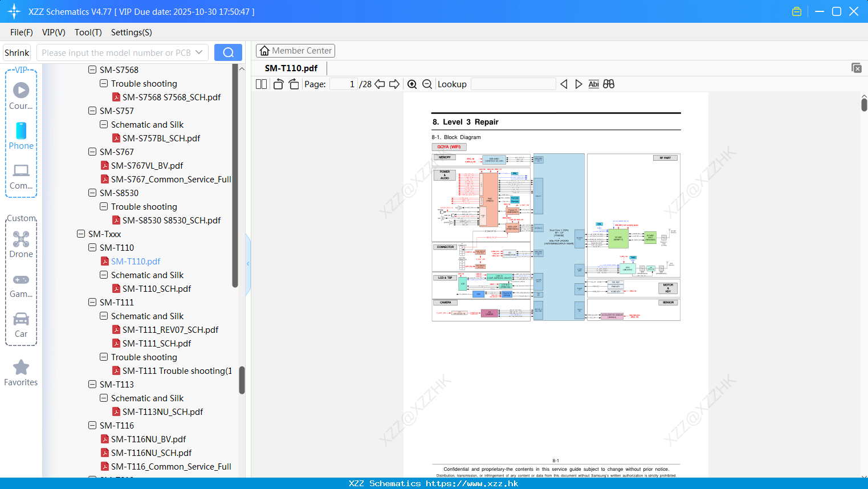Zoom out of the PDF
The width and height of the screenshot is (868, 489).
[427, 84]
